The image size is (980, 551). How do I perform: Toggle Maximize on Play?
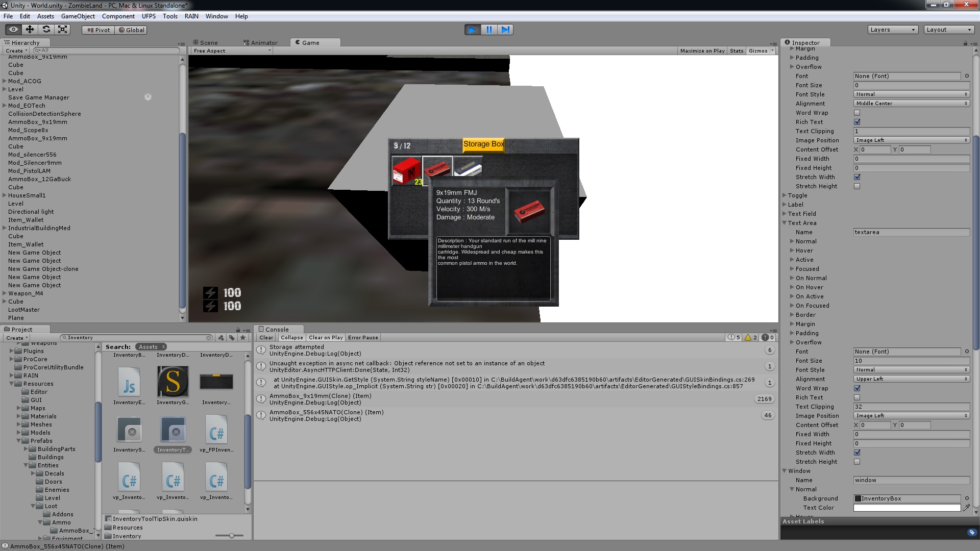click(702, 51)
